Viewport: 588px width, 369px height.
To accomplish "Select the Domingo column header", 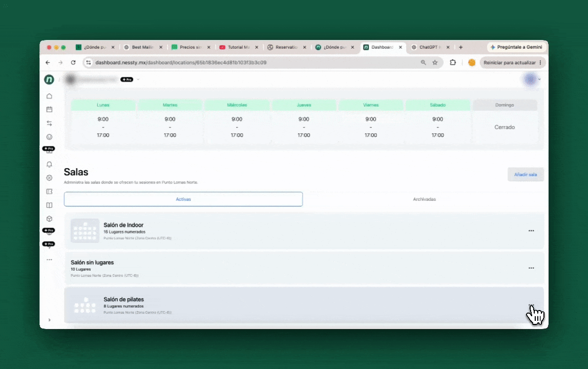I will pyautogui.click(x=505, y=105).
